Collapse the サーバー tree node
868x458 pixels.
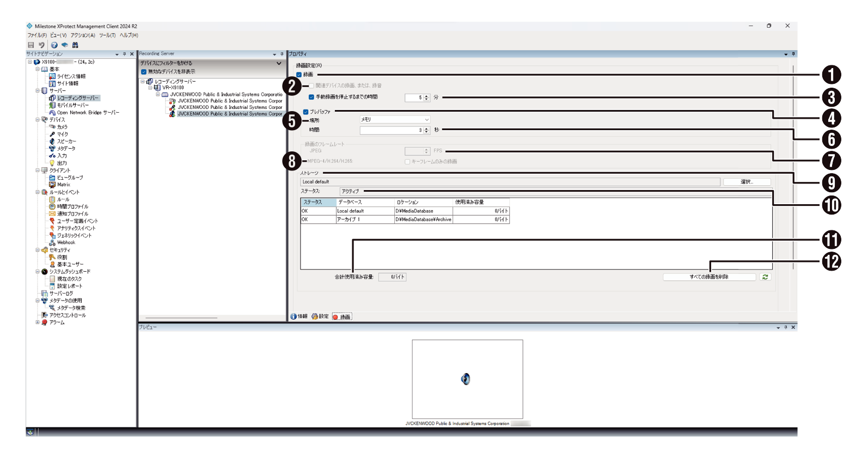(38, 90)
